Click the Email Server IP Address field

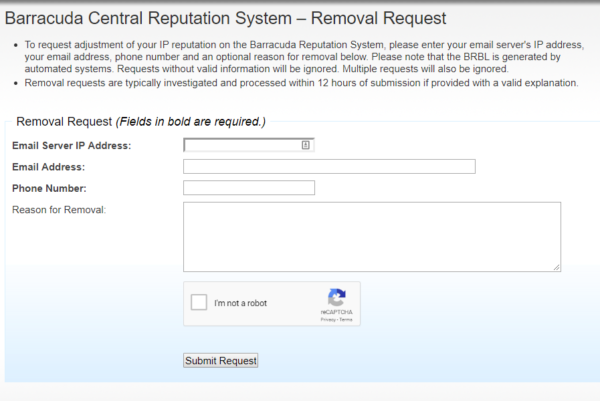tap(249, 145)
